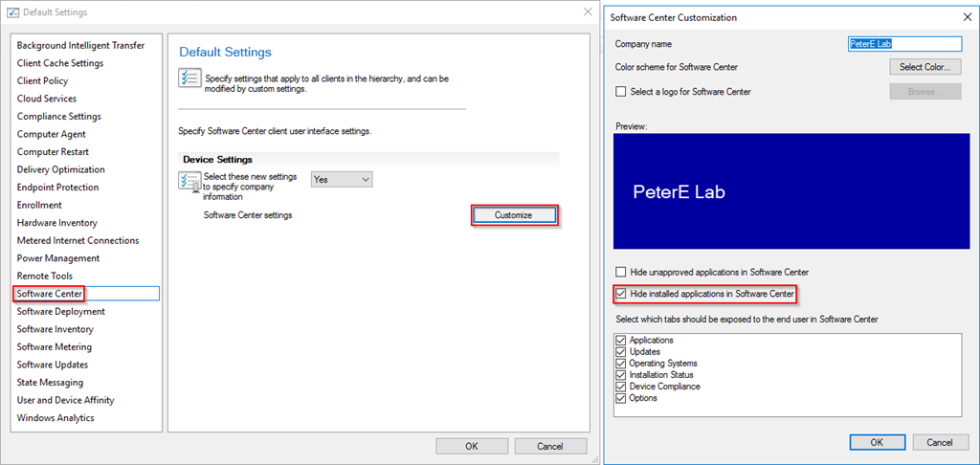980x465 pixels.
Task: Click the Company name text field
Action: coord(904,44)
